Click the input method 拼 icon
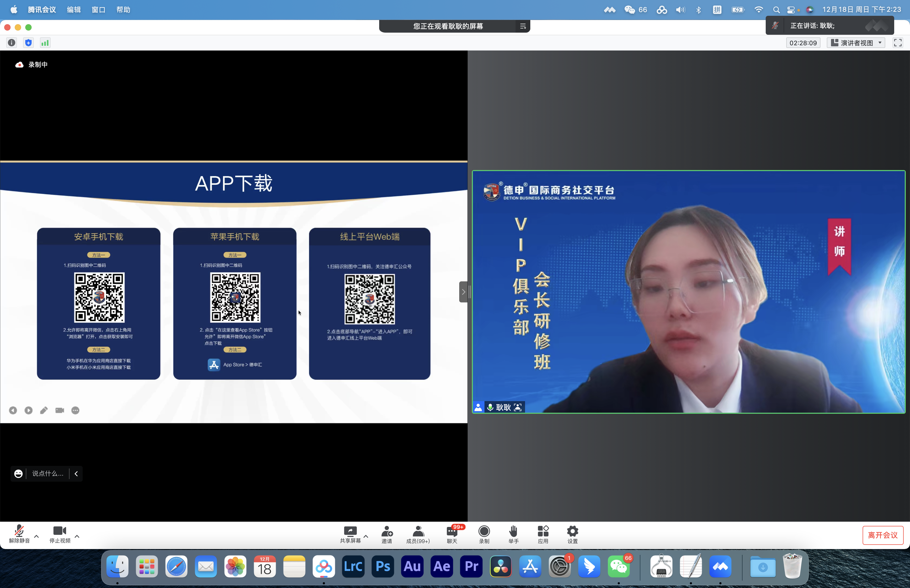Image resolution: width=910 pixels, height=588 pixels. point(717,9)
